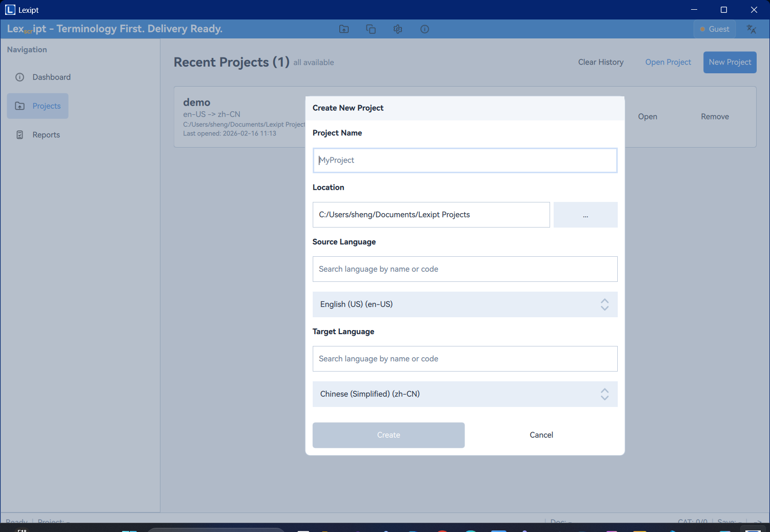This screenshot has width=770, height=532.
Task: Click the Lexipt app logo in title bar
Action: (10, 10)
